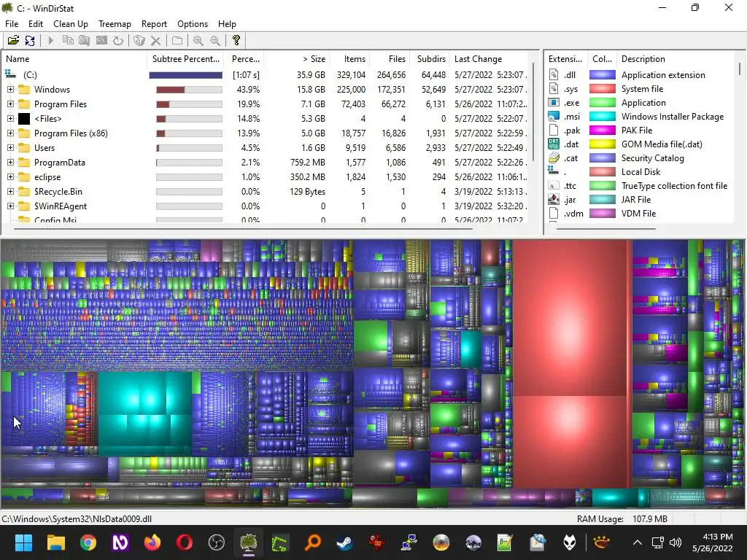The width and height of the screenshot is (747, 560).
Task: Open the Help menu
Action: tap(227, 24)
